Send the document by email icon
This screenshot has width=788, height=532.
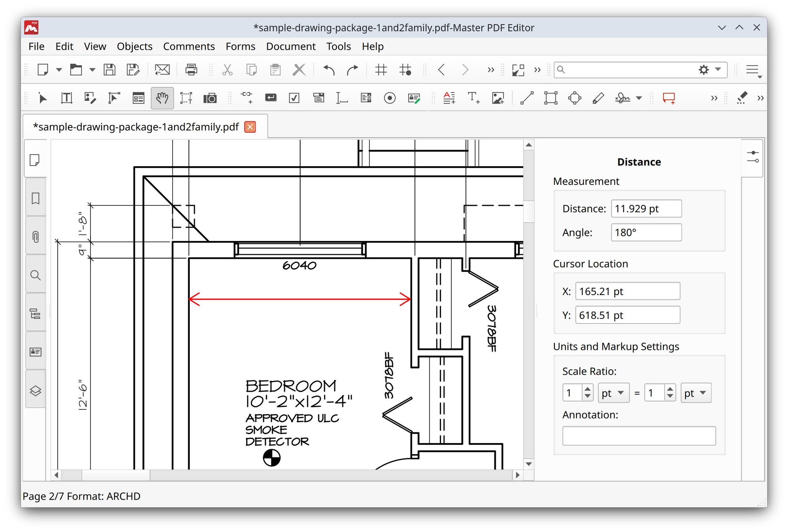tap(162, 70)
